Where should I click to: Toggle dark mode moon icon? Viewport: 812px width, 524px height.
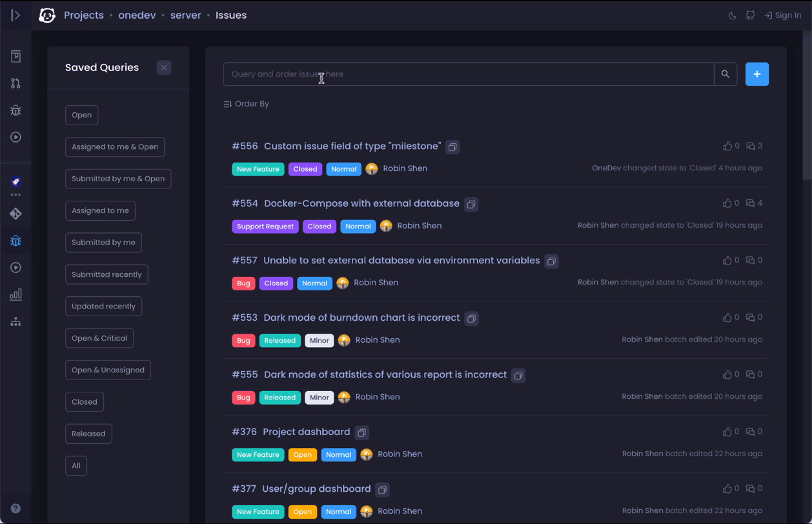pyautogui.click(x=733, y=15)
